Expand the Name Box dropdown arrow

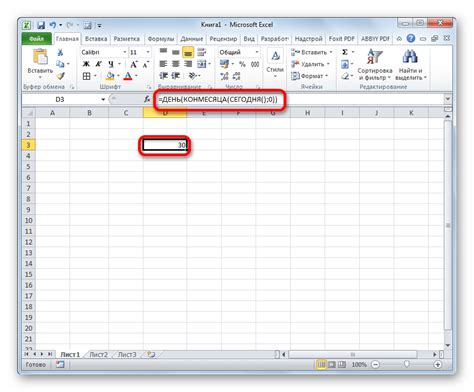[103, 99]
